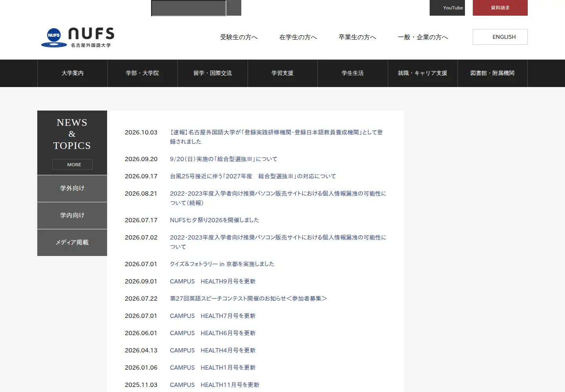Click the NUFS logo
This screenshot has height=392, width=565.
[78, 38]
